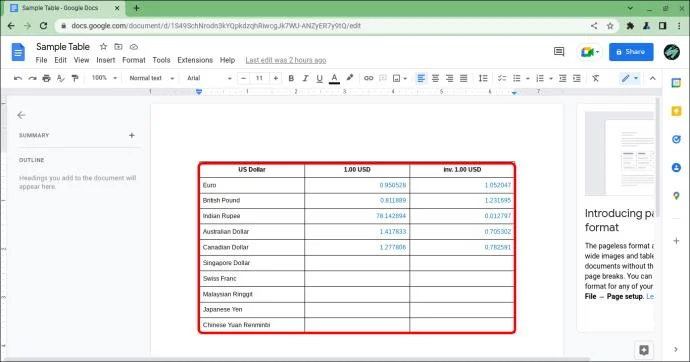Click the font size field showing 11
690x362 pixels.
pos(259,78)
